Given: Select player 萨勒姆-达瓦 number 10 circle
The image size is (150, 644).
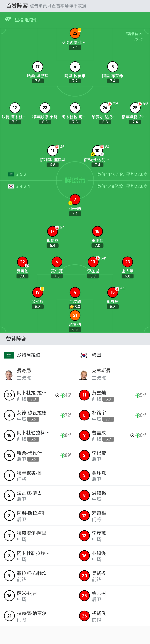Looking at the screenshot, I should click(97, 150).
